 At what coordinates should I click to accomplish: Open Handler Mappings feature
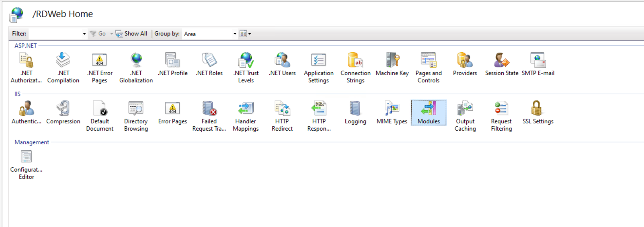pyautogui.click(x=246, y=116)
